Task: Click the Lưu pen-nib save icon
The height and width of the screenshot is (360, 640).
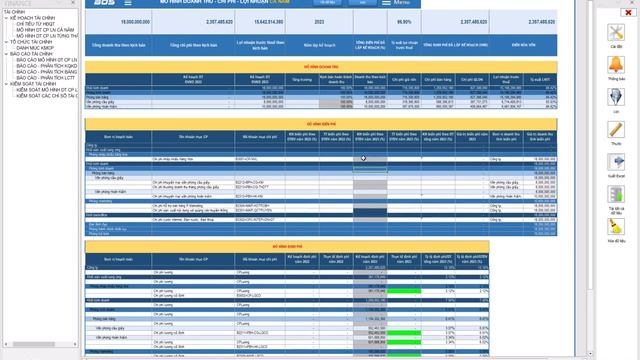Action: (616, 97)
